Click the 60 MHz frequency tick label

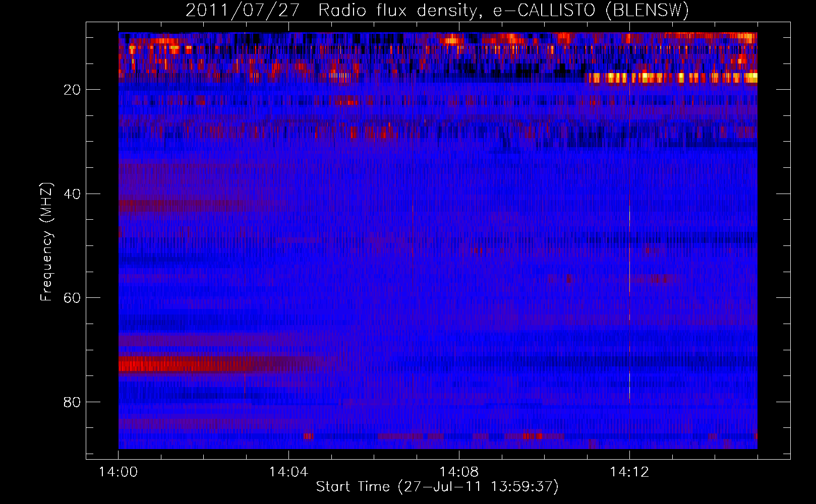click(x=73, y=298)
